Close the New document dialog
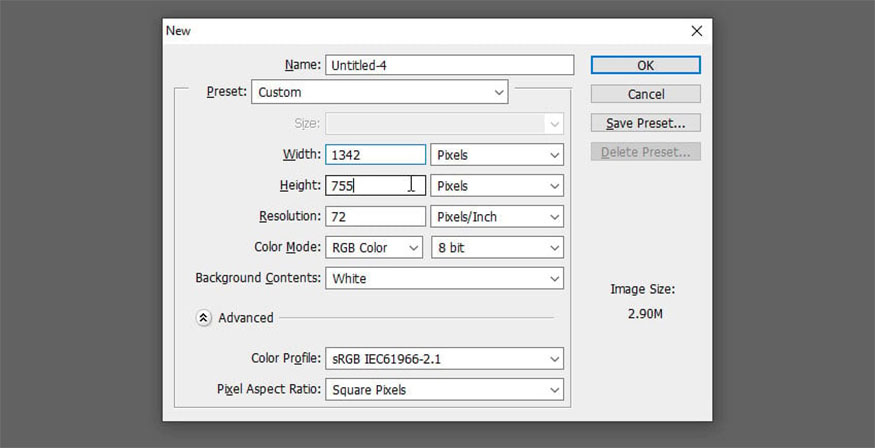Screen dimensions: 875x448 pyautogui.click(x=696, y=31)
